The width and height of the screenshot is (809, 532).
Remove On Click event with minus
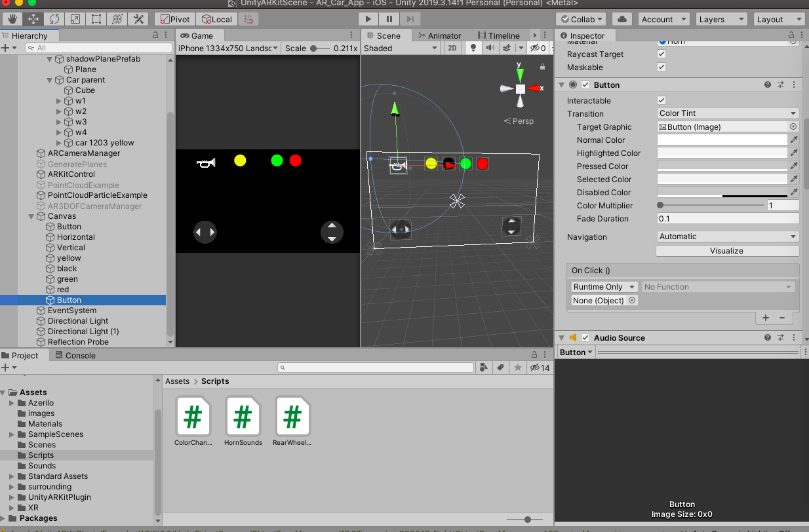click(781, 318)
